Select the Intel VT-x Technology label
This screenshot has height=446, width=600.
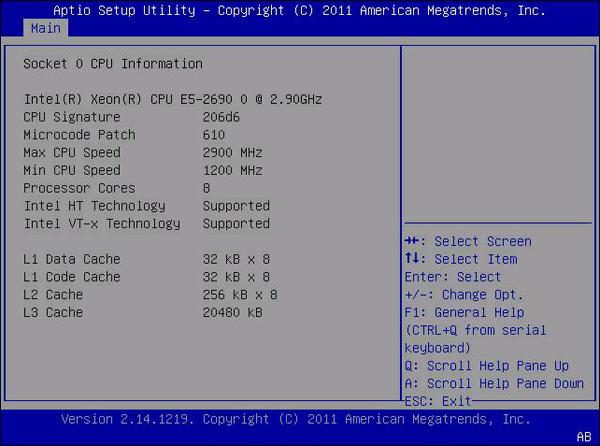pyautogui.click(x=102, y=224)
